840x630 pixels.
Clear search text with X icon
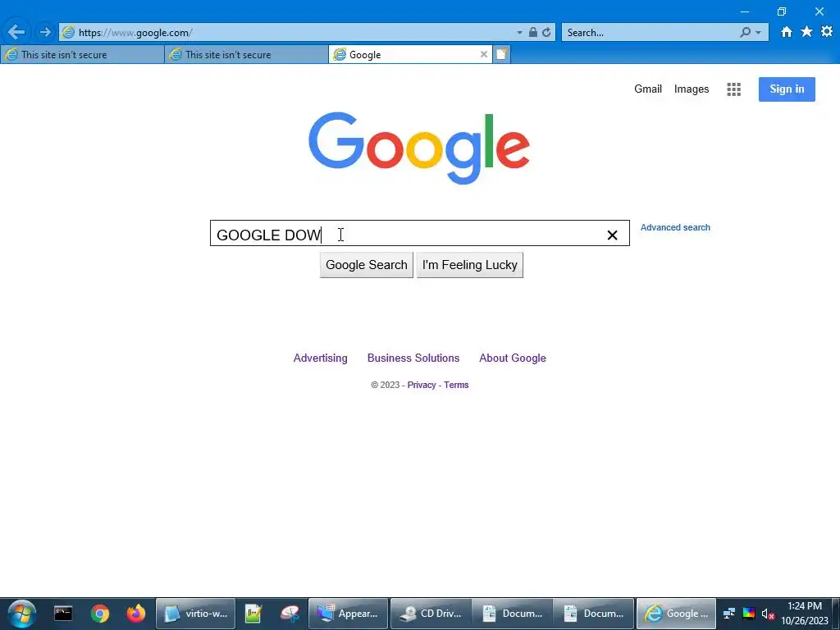pyautogui.click(x=612, y=235)
